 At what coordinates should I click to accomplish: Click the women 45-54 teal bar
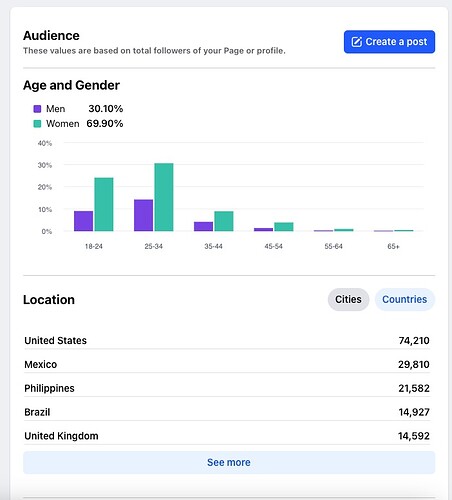pyautogui.click(x=284, y=227)
